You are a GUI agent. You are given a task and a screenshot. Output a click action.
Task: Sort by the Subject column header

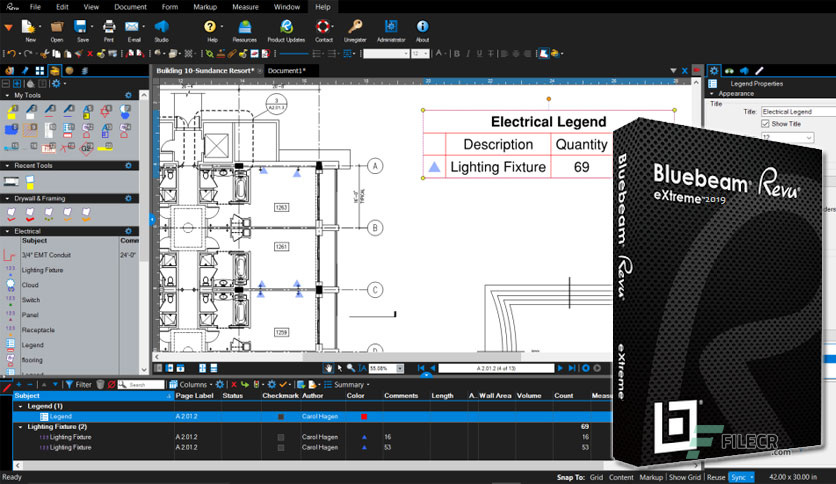click(92, 396)
